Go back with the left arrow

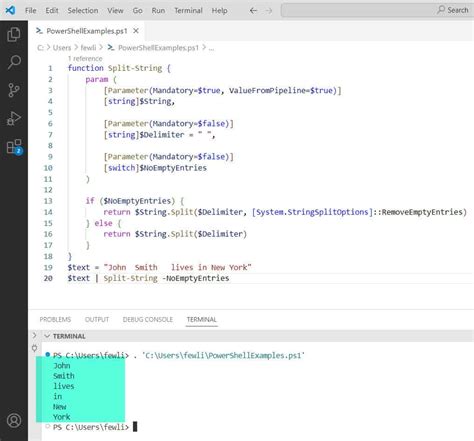pos(253,11)
